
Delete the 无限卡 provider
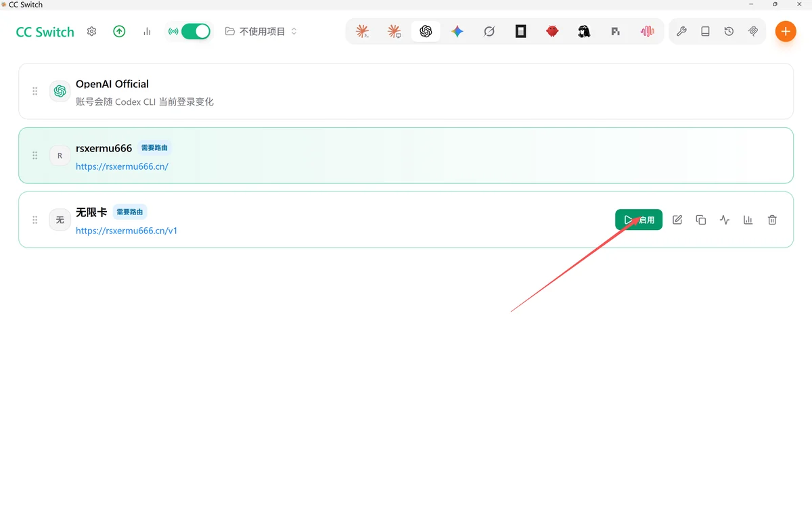pos(772,220)
